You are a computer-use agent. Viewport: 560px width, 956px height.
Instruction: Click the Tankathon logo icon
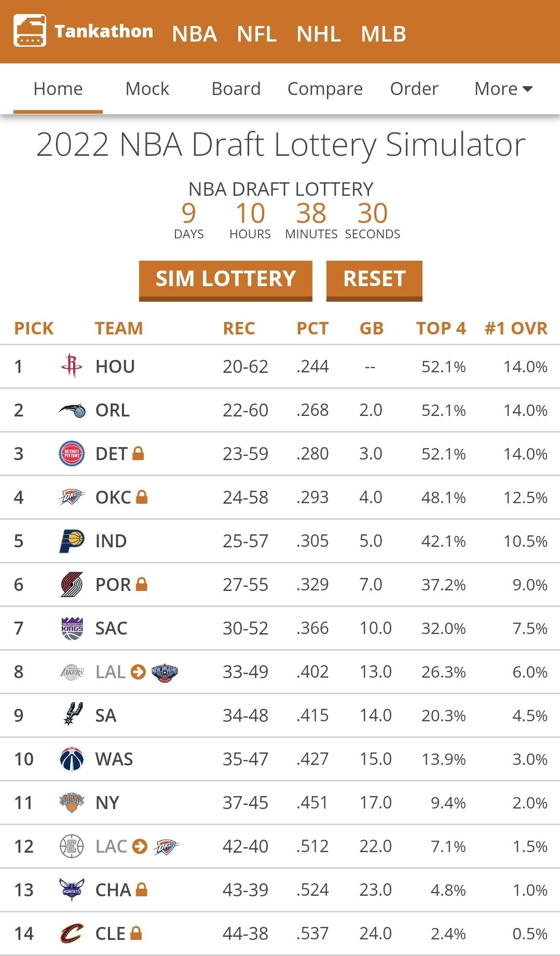pos(30,31)
